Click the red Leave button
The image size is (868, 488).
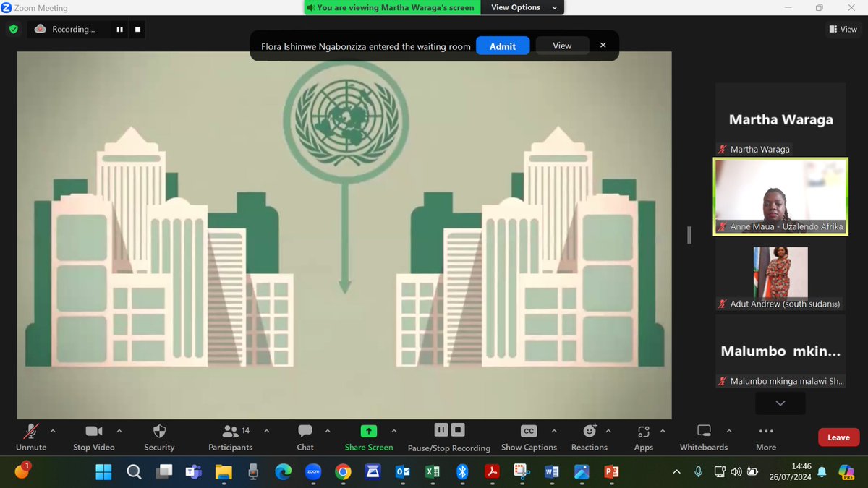click(838, 437)
